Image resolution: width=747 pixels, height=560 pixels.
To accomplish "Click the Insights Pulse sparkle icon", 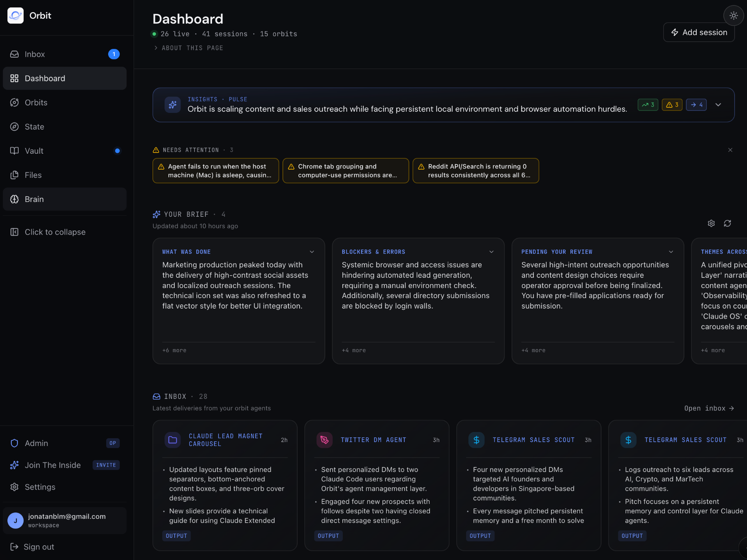I will tap(172, 105).
